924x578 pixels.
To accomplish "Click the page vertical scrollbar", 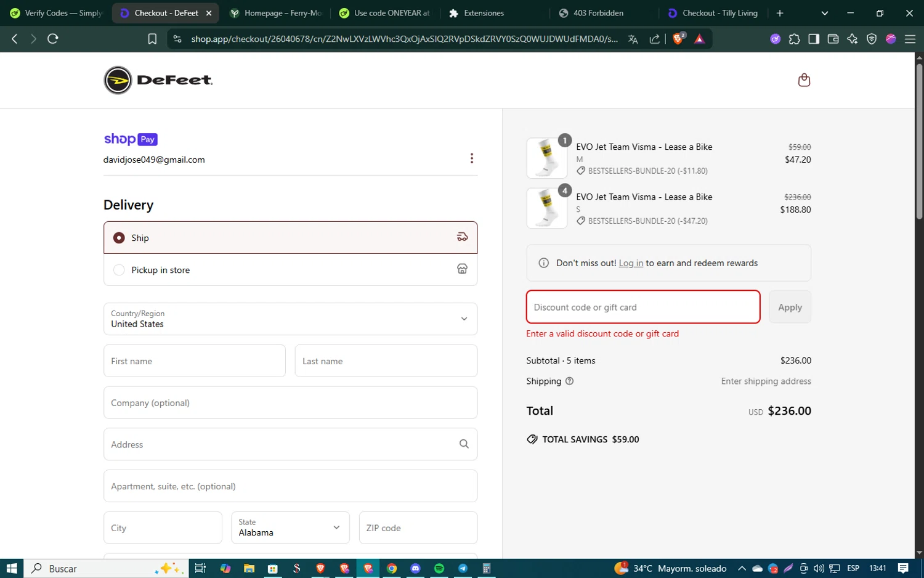I will pyautogui.click(x=919, y=141).
